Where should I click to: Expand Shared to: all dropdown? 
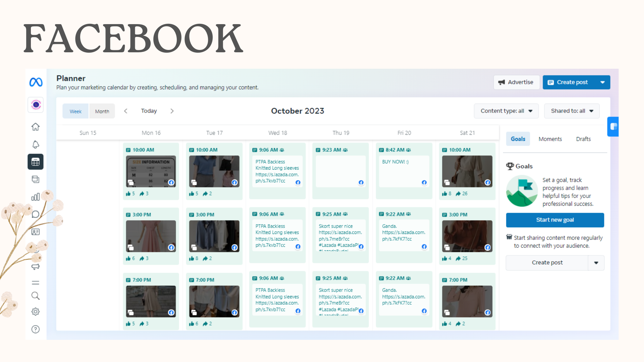(572, 111)
